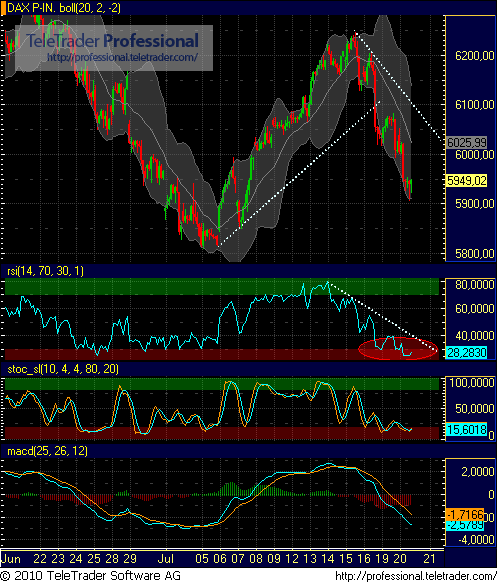Screen dimensions: 497x585
Task: Click date 20 on the time axis
Action: tap(400, 559)
